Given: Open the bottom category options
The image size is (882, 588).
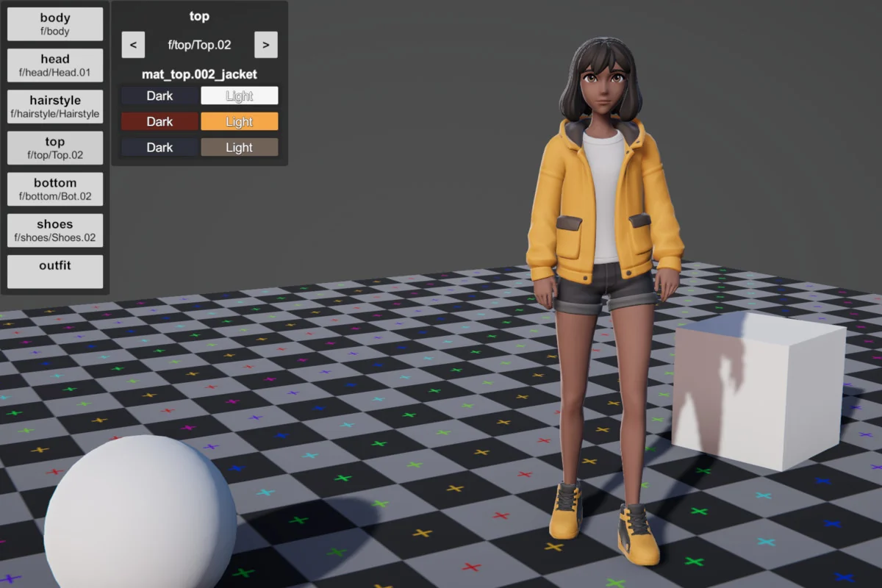Looking at the screenshot, I should click(x=55, y=189).
